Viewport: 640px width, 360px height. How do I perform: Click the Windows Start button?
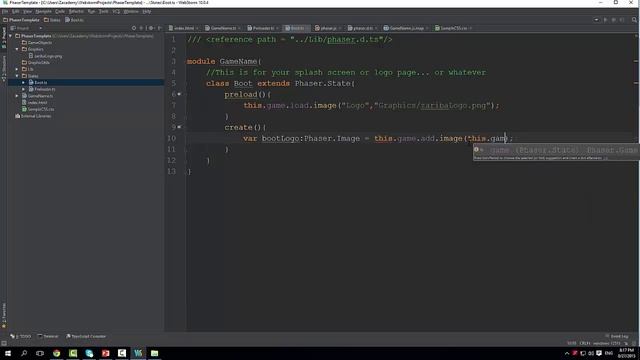click(x=8, y=353)
